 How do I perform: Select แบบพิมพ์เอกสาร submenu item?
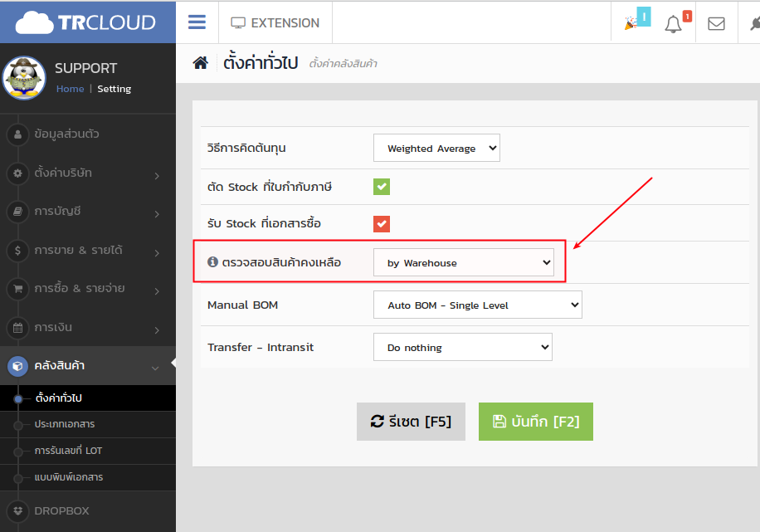coord(68,477)
